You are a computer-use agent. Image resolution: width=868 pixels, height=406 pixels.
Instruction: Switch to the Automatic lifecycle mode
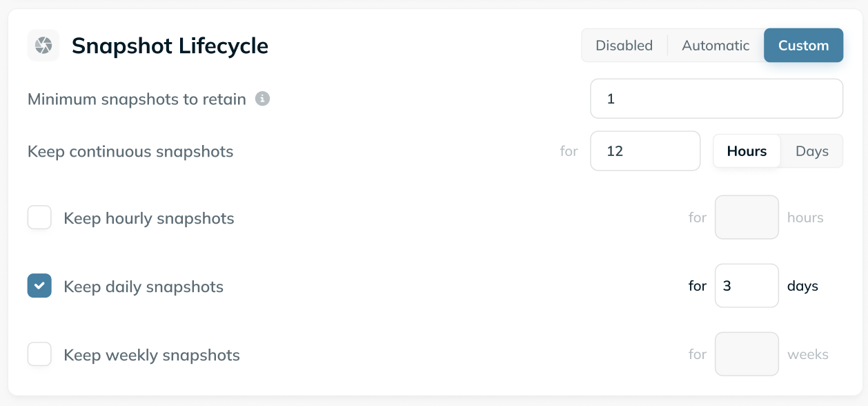coord(715,45)
